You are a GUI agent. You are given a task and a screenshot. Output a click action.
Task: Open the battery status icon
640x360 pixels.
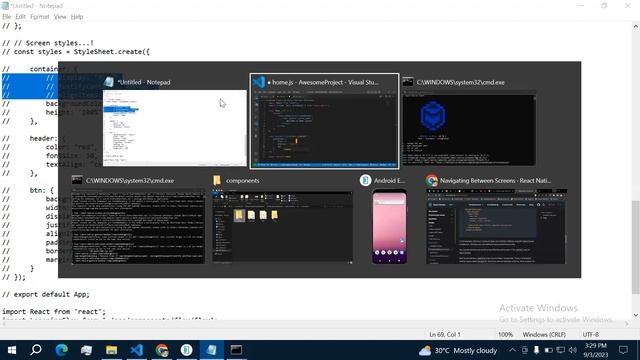point(549,350)
